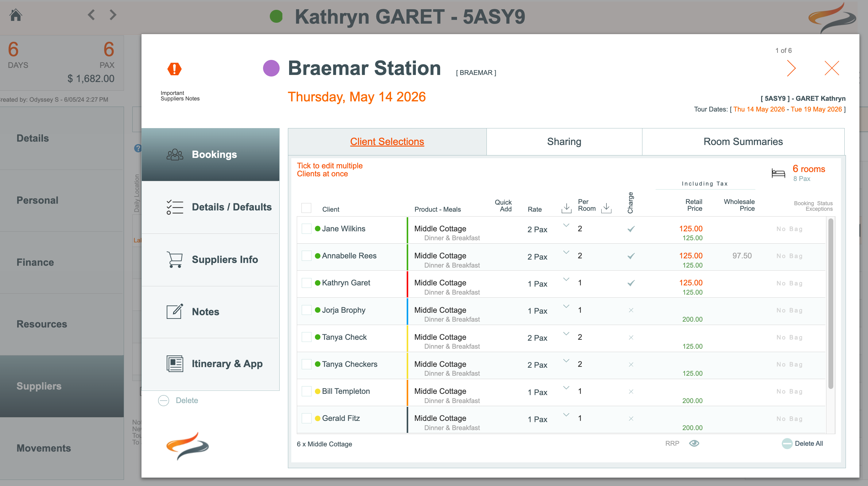The height and width of the screenshot is (486, 868).
Task: Click the Per Room fill-down icon
Action: 606,208
